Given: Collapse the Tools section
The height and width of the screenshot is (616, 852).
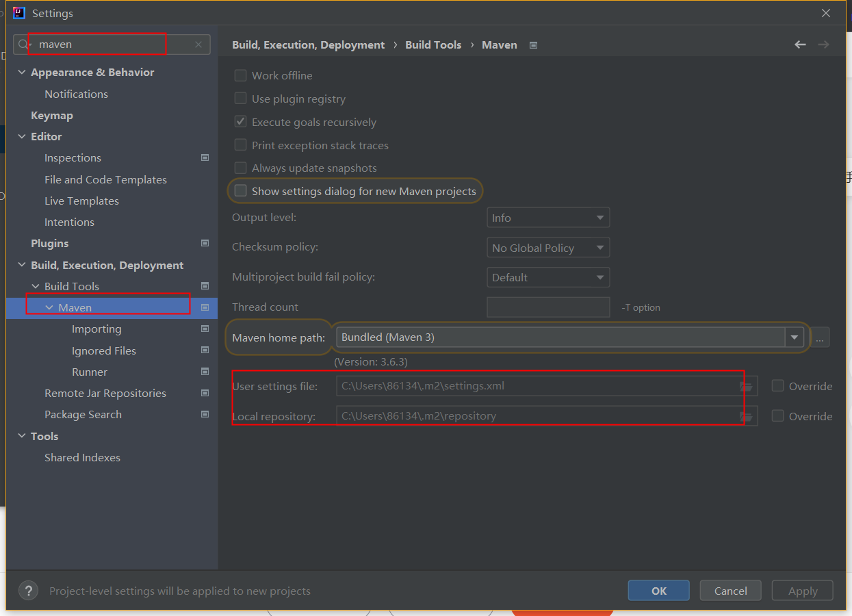Looking at the screenshot, I should [x=22, y=436].
